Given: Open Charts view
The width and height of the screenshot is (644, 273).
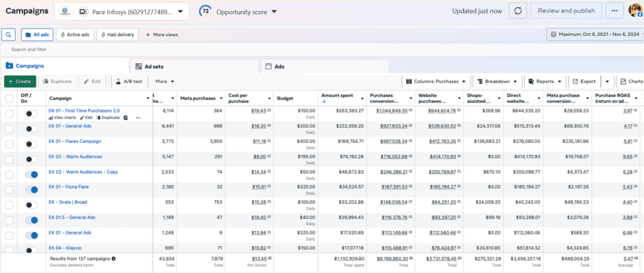Looking at the screenshot, I should coord(632,81).
